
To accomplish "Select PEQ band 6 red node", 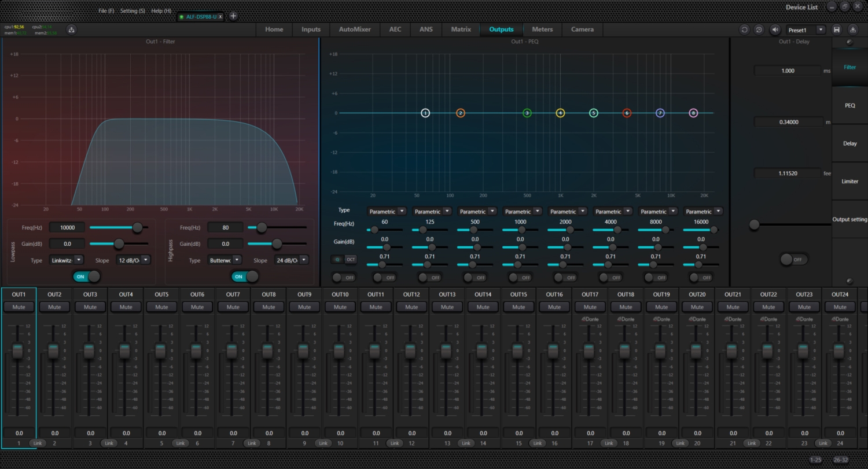I will click(627, 113).
